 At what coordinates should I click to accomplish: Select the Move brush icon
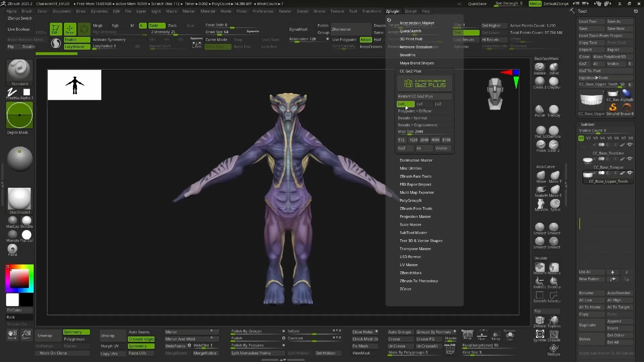click(541, 176)
